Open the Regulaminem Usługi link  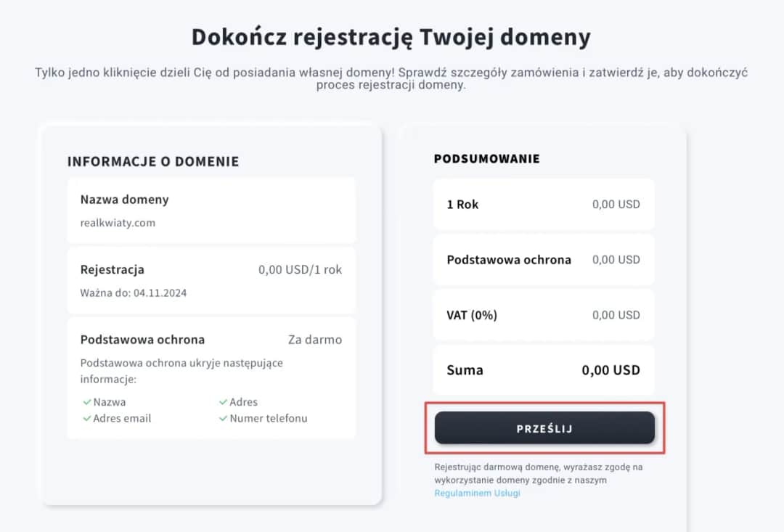(476, 493)
